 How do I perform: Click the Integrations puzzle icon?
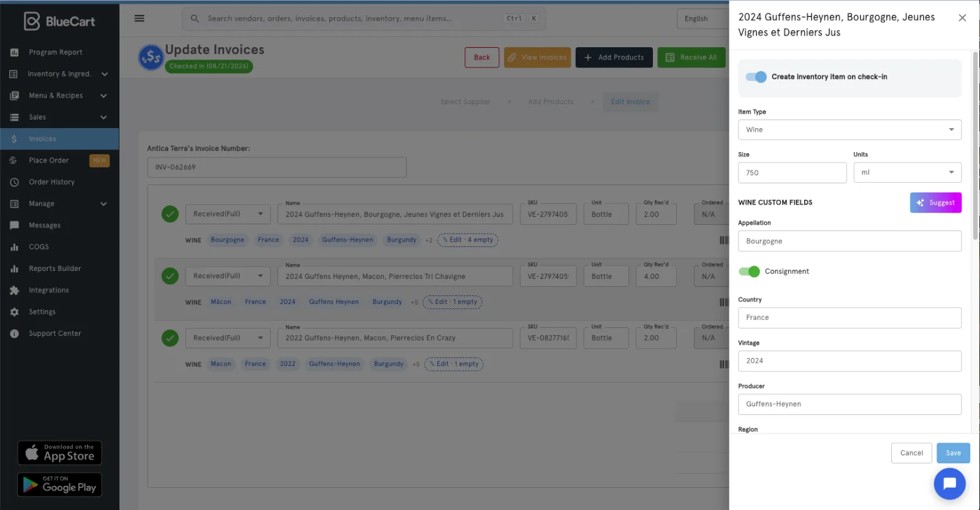pos(14,291)
